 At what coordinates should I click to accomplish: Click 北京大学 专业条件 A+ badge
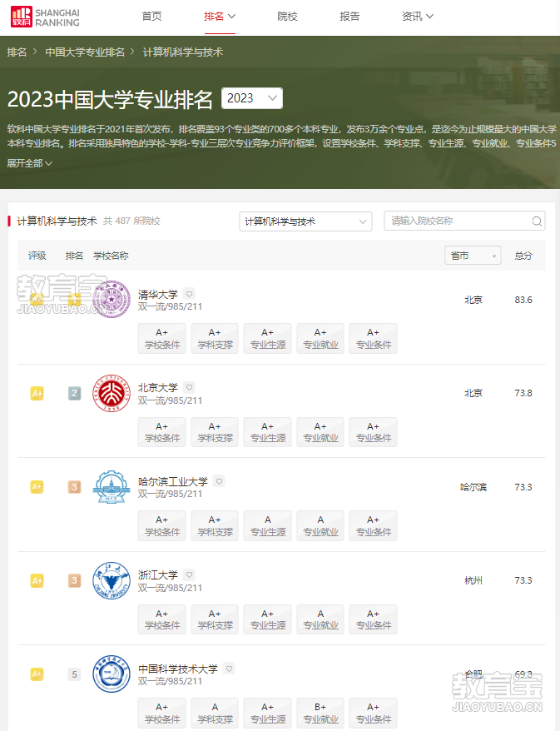click(373, 432)
